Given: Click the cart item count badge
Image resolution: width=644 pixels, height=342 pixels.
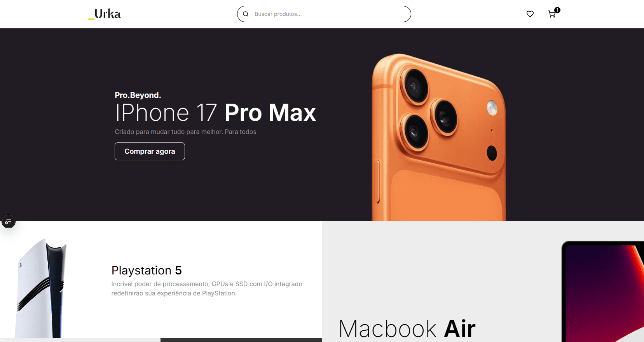Looking at the screenshot, I should (557, 10).
